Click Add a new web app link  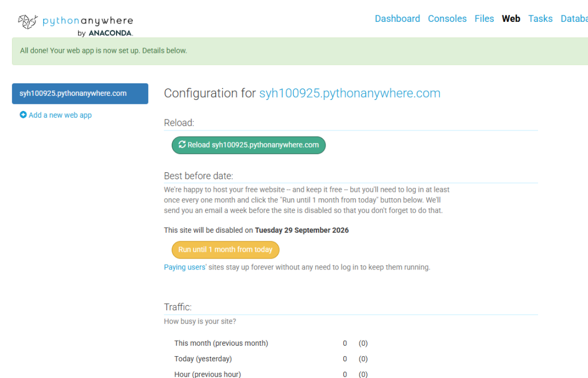(x=60, y=115)
